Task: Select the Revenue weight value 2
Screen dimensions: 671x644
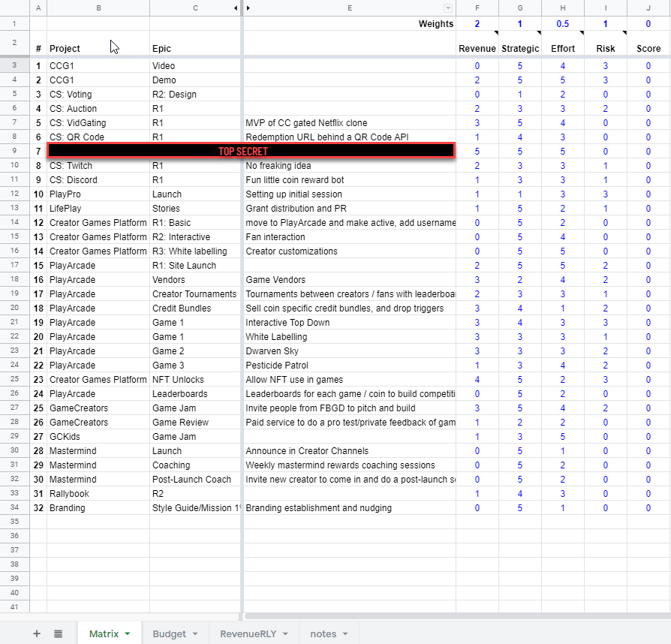Action: tap(477, 23)
